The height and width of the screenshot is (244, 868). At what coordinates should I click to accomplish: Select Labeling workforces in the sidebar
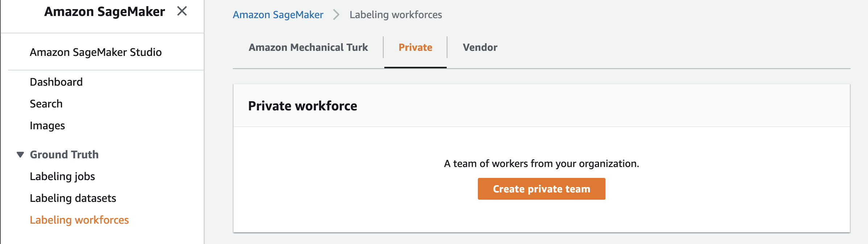(79, 220)
